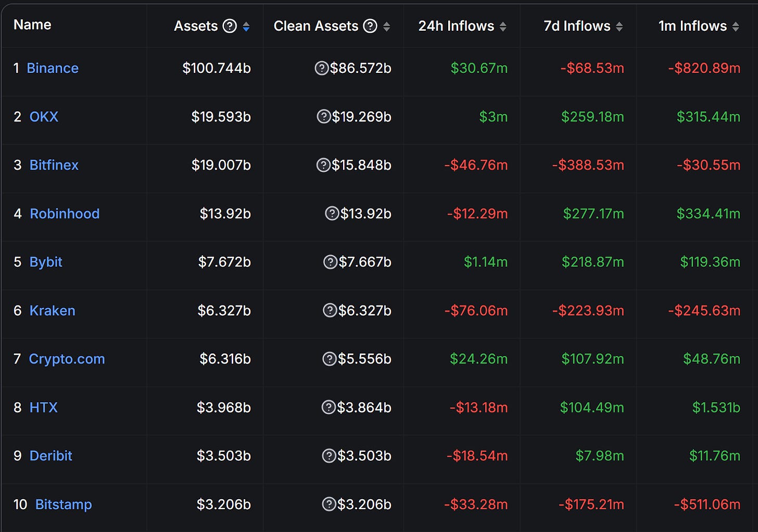Click the 24h Inflows header label
The height and width of the screenshot is (532, 758).
tap(456, 26)
